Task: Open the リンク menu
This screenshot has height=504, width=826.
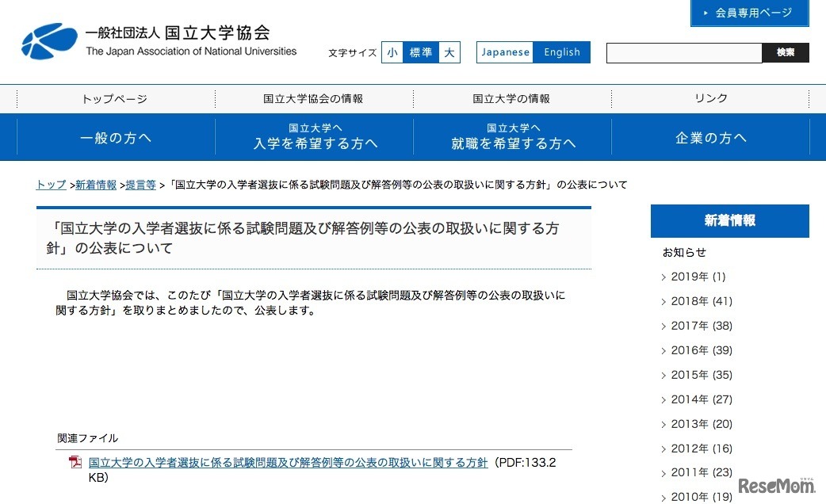Action: coord(709,98)
